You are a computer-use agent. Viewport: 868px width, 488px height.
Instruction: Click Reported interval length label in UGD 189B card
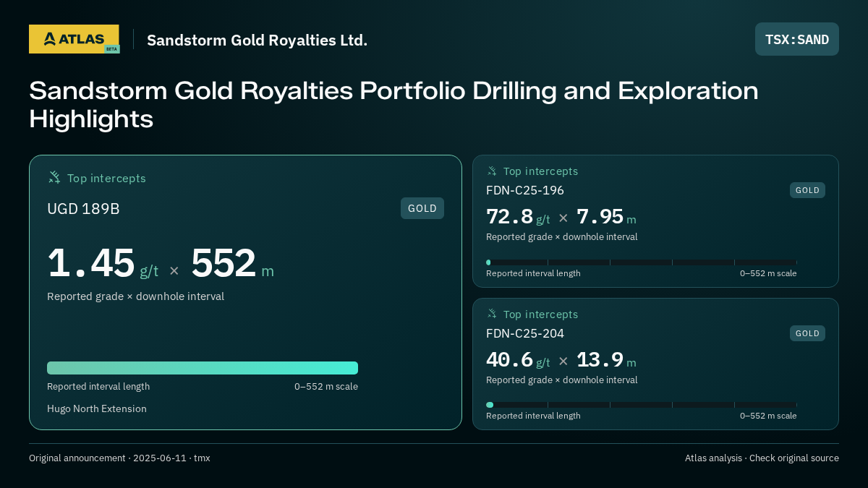(x=98, y=386)
